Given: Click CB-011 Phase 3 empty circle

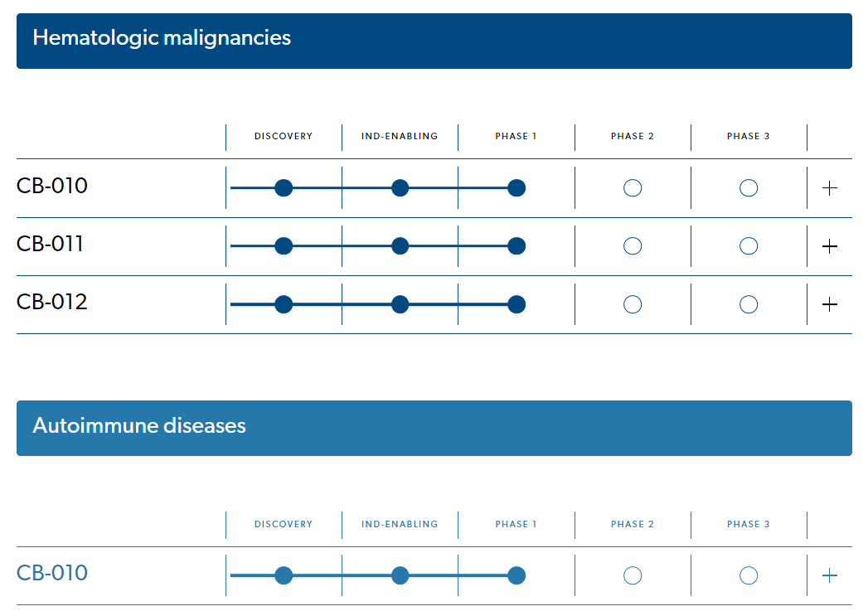Looking at the screenshot, I should click(749, 246).
